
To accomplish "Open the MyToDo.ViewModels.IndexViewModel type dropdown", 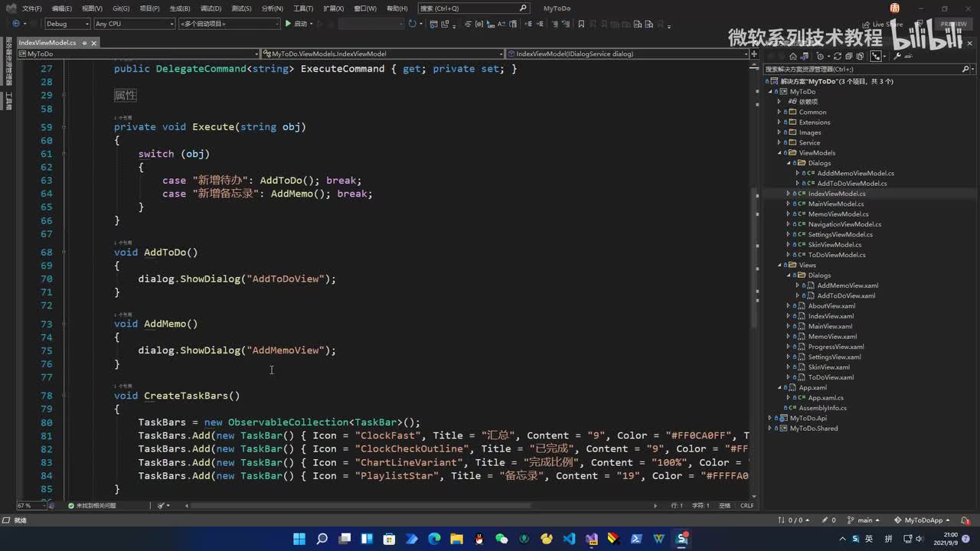I will pyautogui.click(x=383, y=54).
